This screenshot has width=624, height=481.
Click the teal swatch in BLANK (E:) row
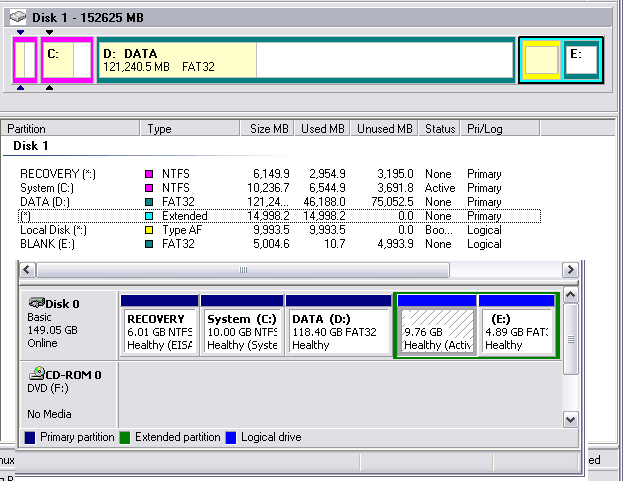click(149, 244)
